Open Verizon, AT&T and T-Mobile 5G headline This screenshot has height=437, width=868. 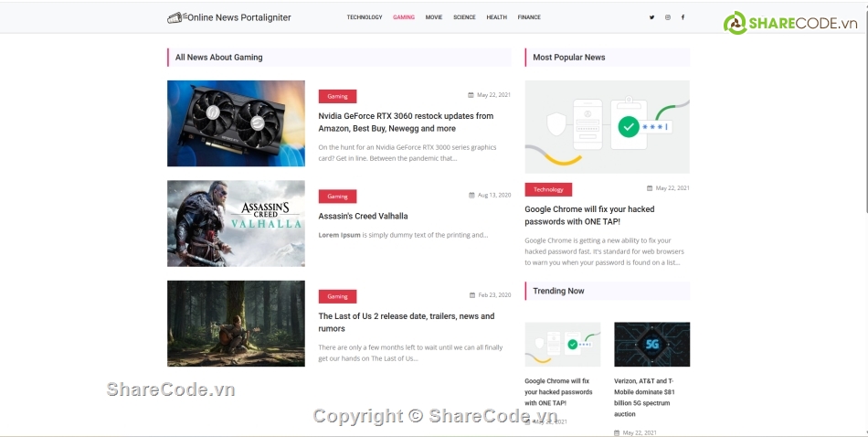pyautogui.click(x=644, y=397)
